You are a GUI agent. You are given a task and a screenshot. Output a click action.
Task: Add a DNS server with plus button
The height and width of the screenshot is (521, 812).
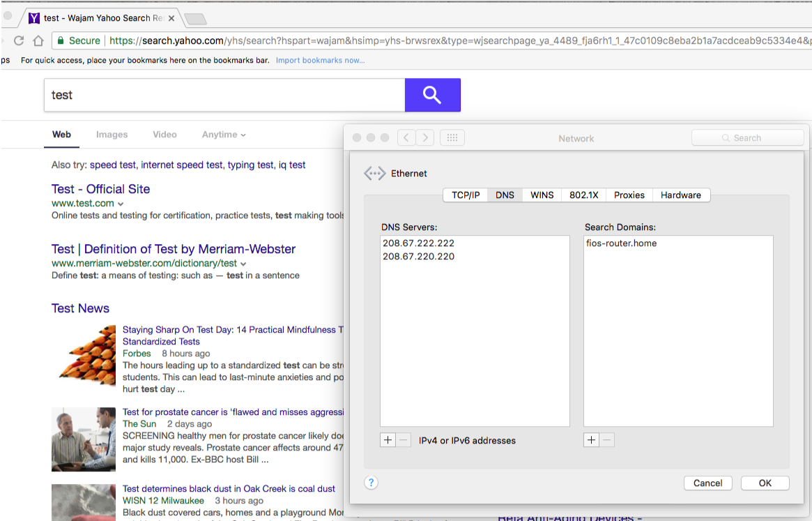point(388,440)
